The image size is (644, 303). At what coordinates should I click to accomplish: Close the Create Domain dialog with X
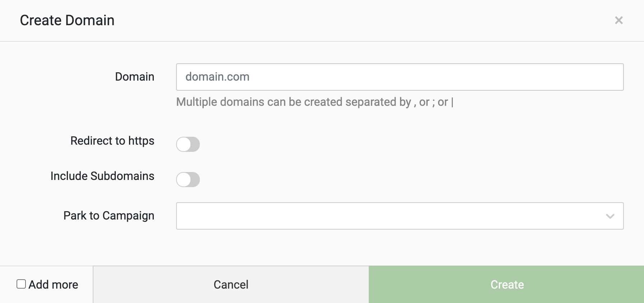click(618, 20)
